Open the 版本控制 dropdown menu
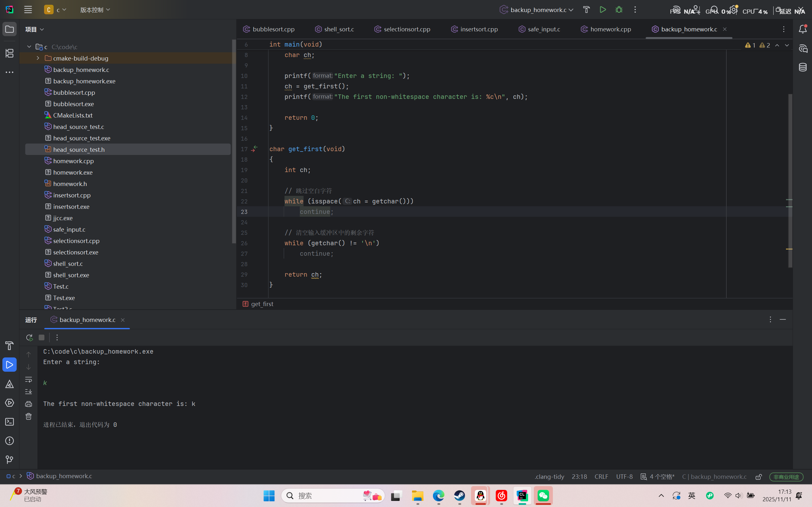The width and height of the screenshot is (812, 507). click(x=95, y=10)
